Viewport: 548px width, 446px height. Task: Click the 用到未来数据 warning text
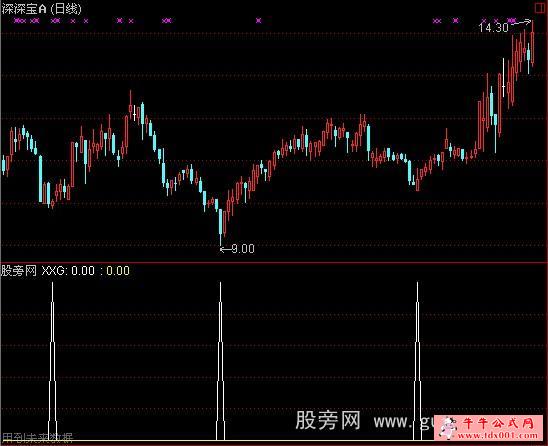coord(37,437)
